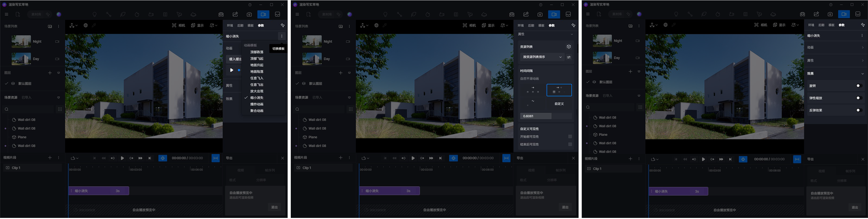
Task: Adjust the 0.6061 interval slider, middle window
Action: point(546,116)
